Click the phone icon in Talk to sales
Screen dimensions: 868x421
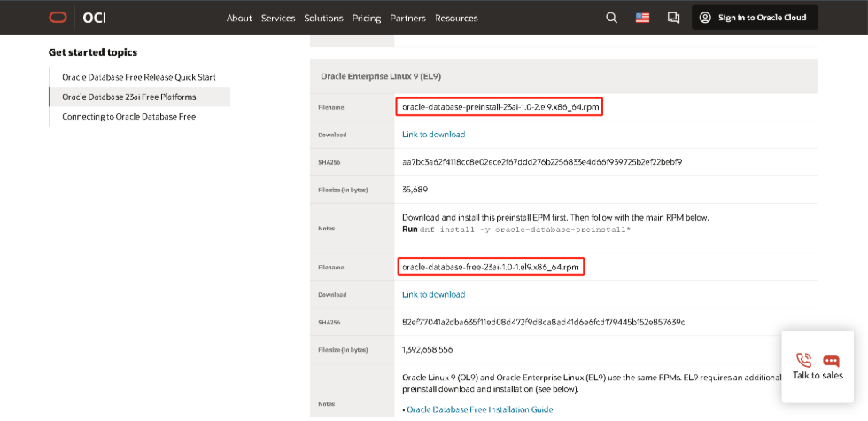click(x=803, y=360)
